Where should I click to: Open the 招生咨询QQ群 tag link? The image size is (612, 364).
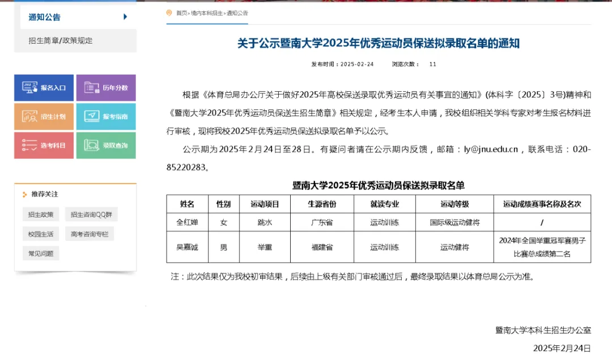91,215
